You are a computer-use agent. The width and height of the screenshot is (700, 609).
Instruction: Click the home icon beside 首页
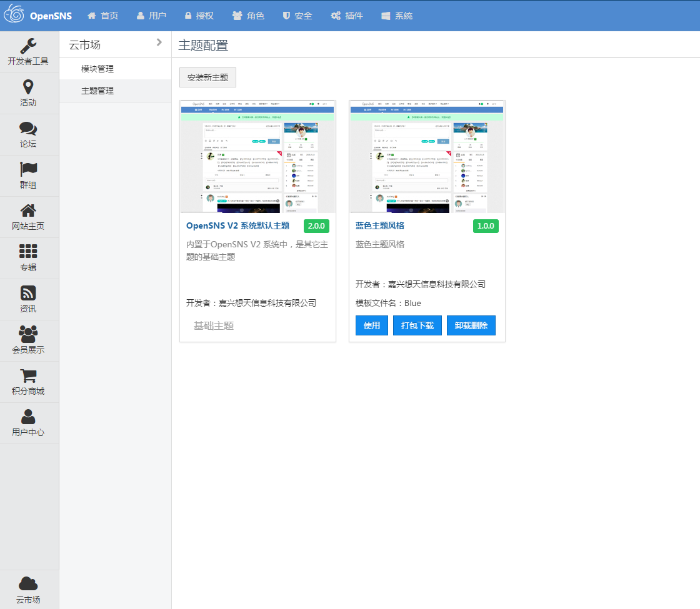pyautogui.click(x=91, y=16)
